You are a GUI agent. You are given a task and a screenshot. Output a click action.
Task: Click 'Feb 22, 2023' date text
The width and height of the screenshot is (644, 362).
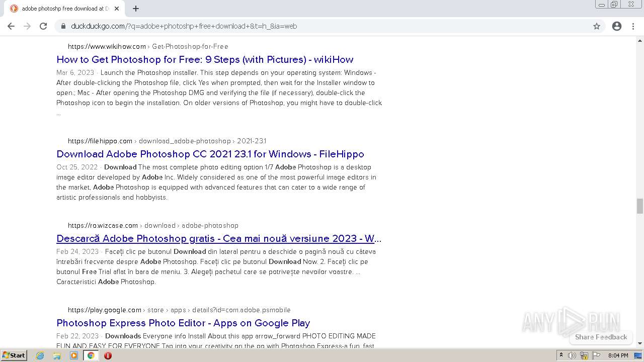[x=77, y=336]
